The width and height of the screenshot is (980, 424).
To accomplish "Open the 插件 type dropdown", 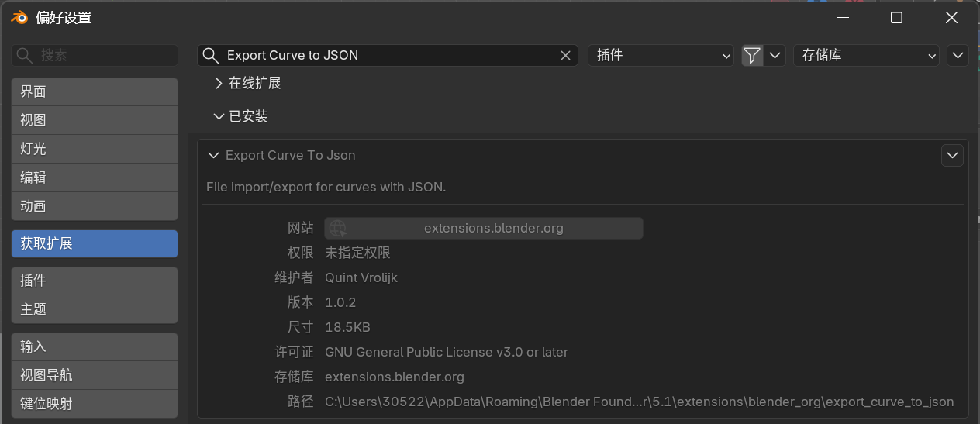I will (x=661, y=55).
